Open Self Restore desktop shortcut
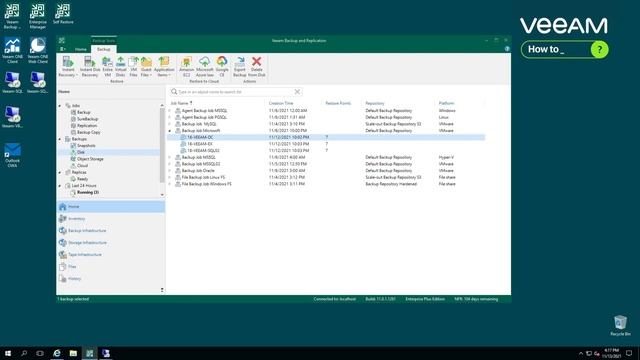640x360 pixels. point(63,14)
